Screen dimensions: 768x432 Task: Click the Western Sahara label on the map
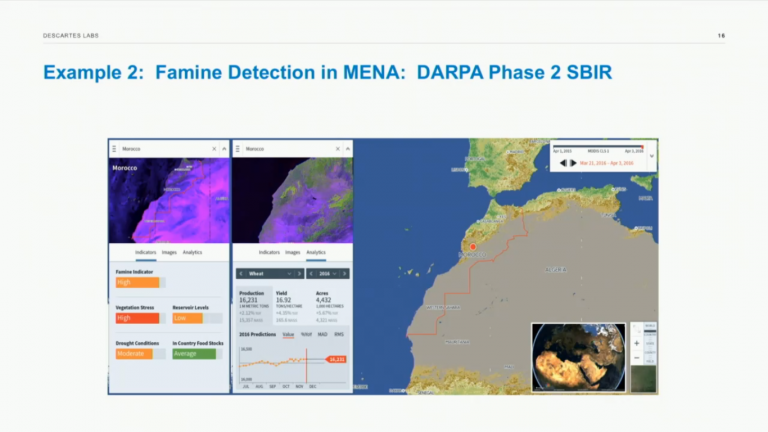point(443,308)
